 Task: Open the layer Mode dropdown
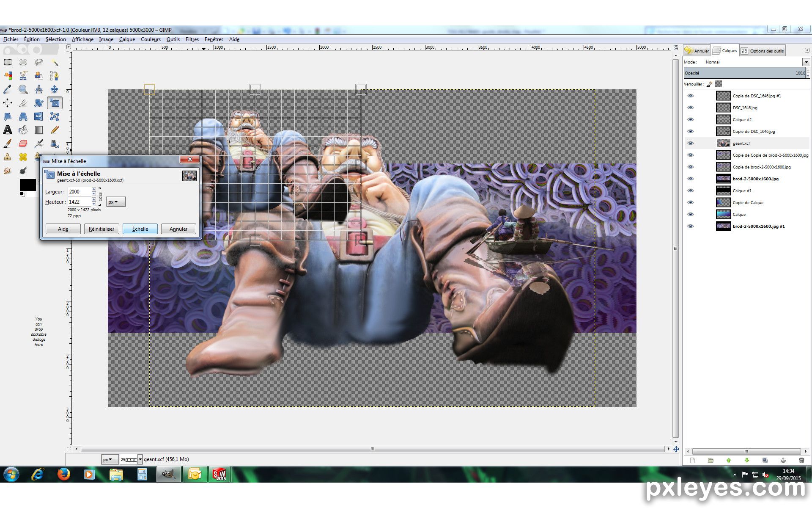pyautogui.click(x=806, y=62)
